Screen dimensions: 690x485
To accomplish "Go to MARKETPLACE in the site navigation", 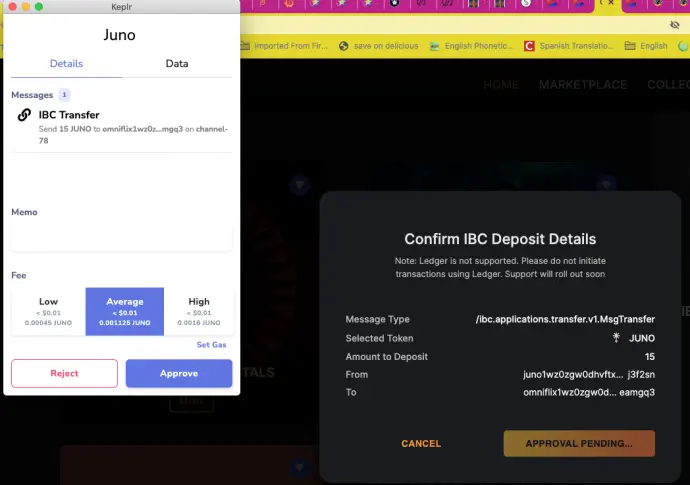I will (583, 85).
